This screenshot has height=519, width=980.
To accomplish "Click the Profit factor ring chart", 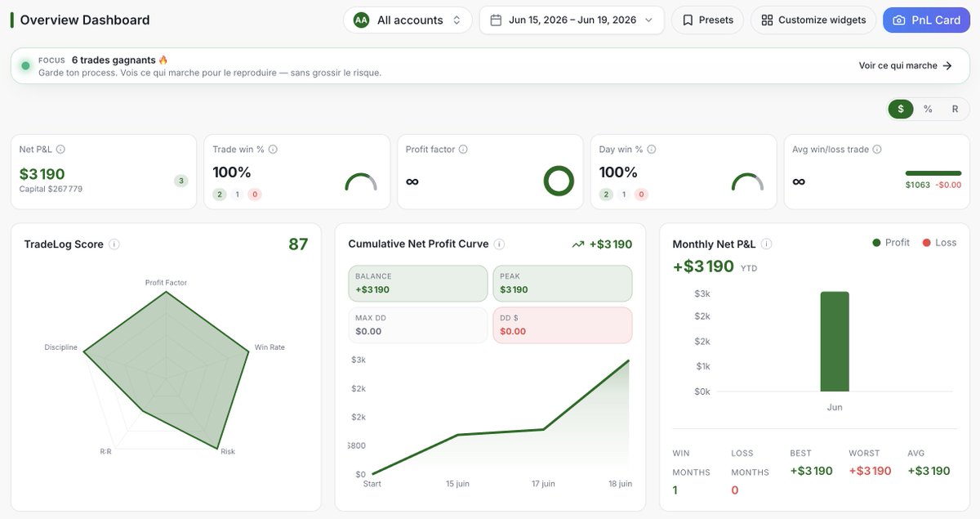I will 559,181.
